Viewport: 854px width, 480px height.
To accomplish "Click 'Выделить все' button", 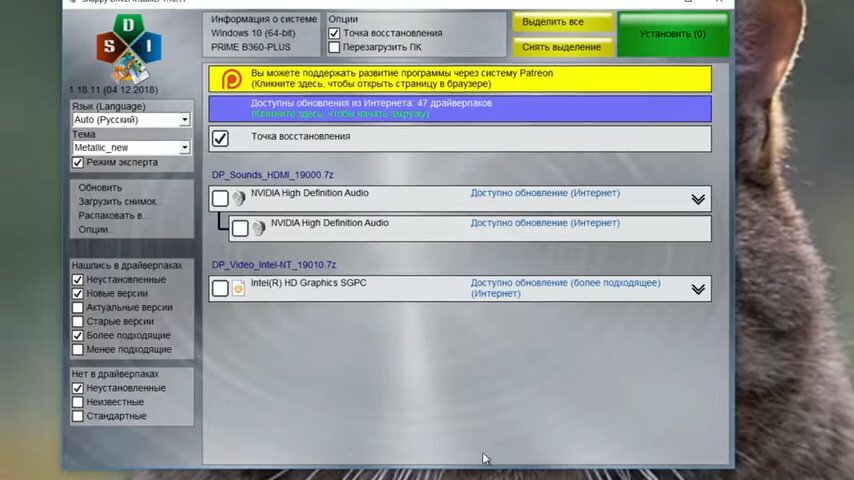I will (563, 22).
